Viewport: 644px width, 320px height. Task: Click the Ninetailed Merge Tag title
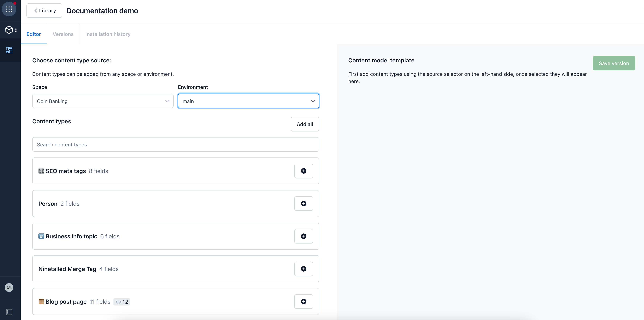click(x=67, y=269)
